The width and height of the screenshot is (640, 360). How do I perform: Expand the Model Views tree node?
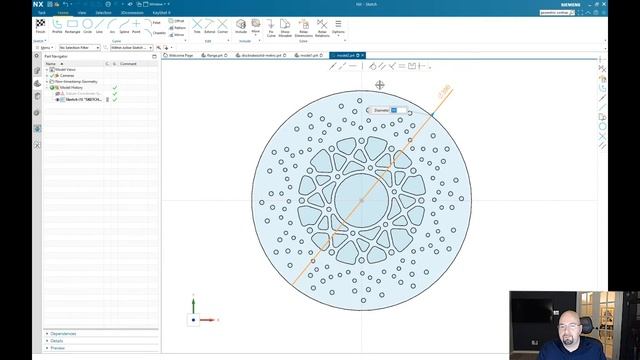coord(47,70)
